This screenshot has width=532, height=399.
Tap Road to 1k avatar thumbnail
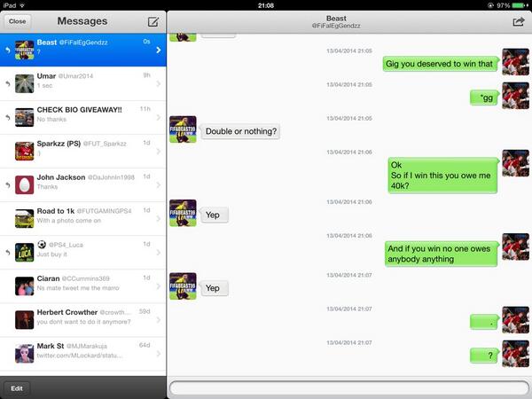click(25, 218)
